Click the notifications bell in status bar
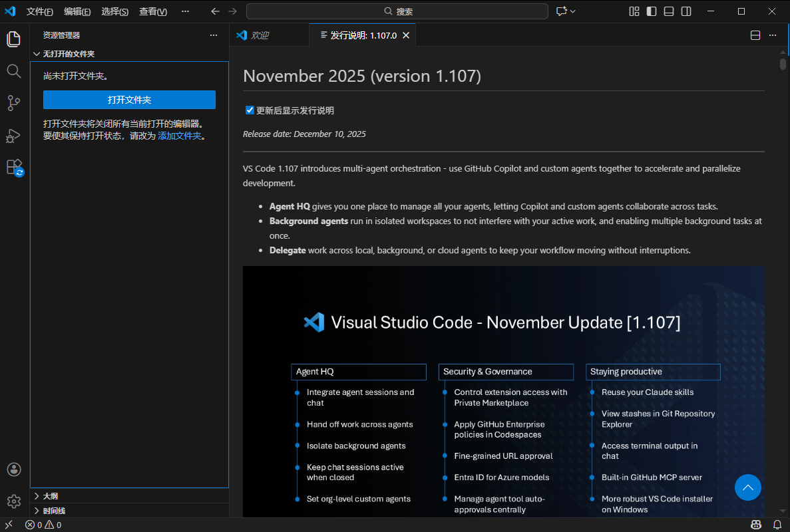790x532 pixels. pyautogui.click(x=776, y=525)
